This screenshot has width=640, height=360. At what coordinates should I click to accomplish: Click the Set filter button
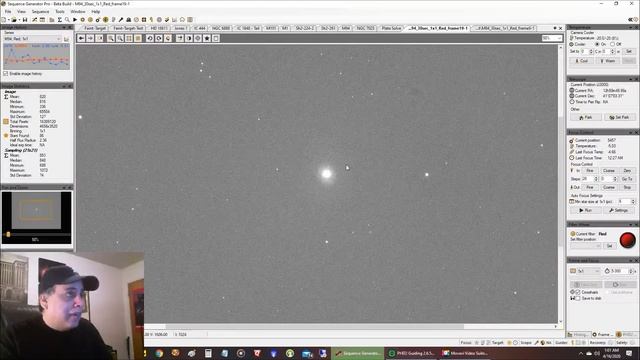(609, 246)
